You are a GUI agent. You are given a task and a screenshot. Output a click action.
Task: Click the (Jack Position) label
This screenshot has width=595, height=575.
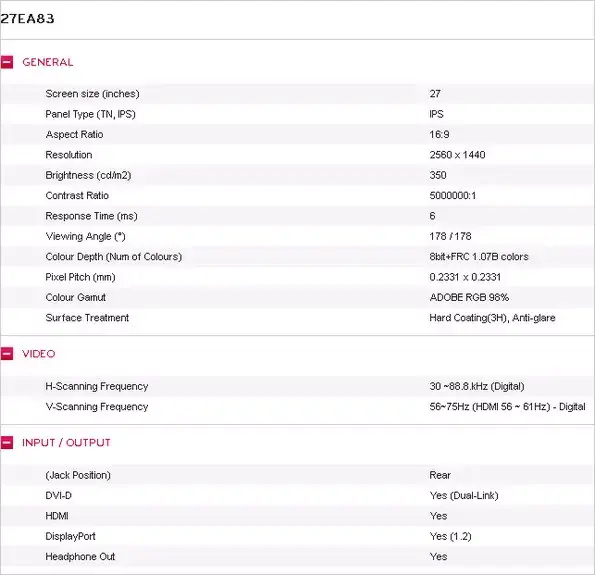[78, 475]
